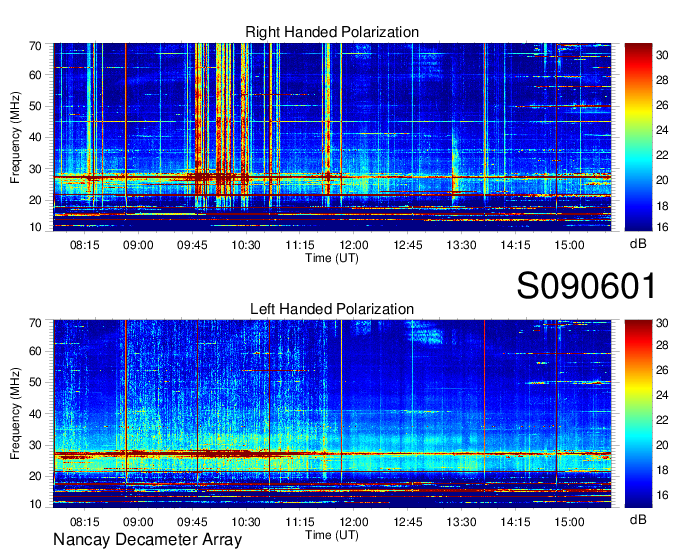Click the 22 dB value on Right Handed colorbar
The height and width of the screenshot is (552, 680).
(662, 155)
